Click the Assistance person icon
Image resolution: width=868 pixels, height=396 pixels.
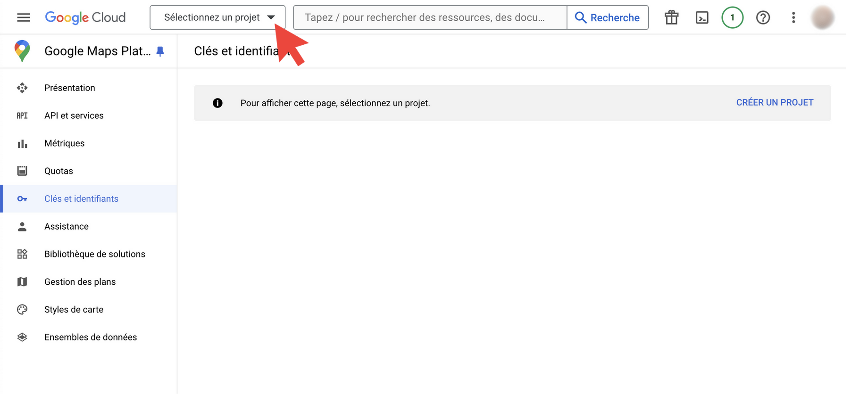[22, 226]
